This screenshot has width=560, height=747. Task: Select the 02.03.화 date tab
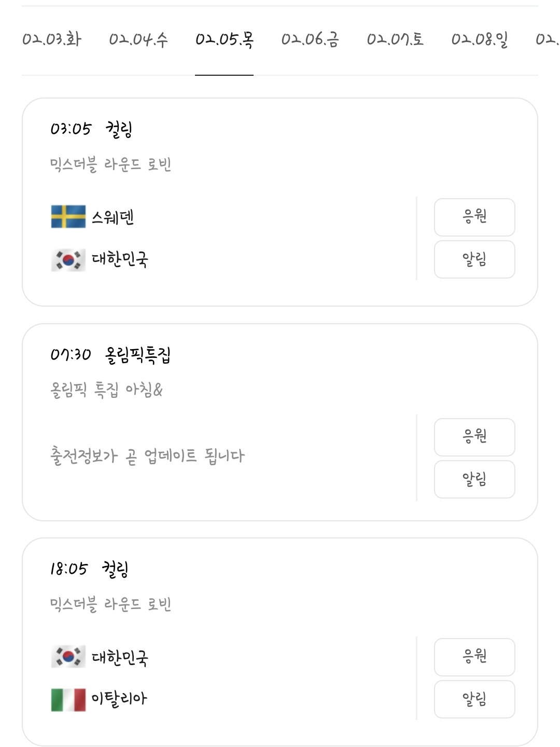click(x=52, y=39)
